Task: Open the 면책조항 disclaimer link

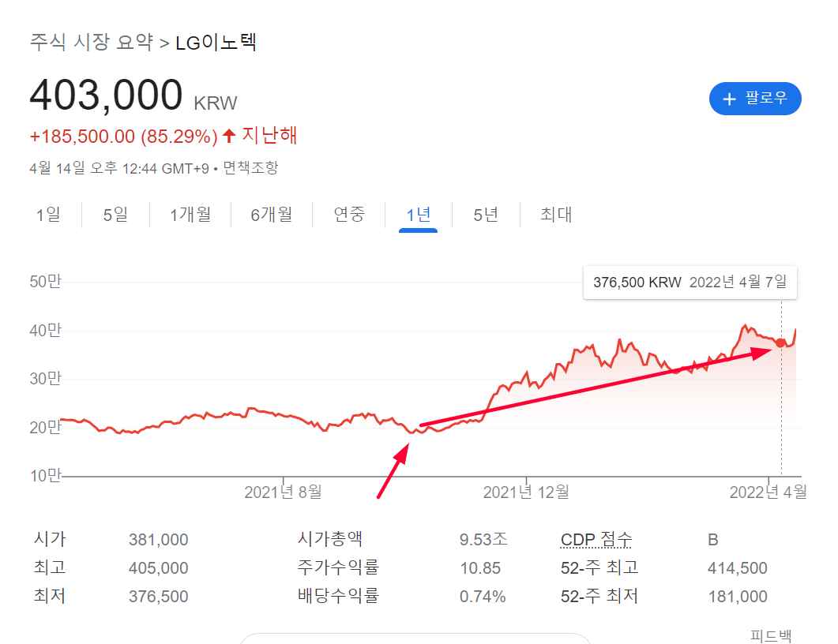Action: click(x=250, y=168)
